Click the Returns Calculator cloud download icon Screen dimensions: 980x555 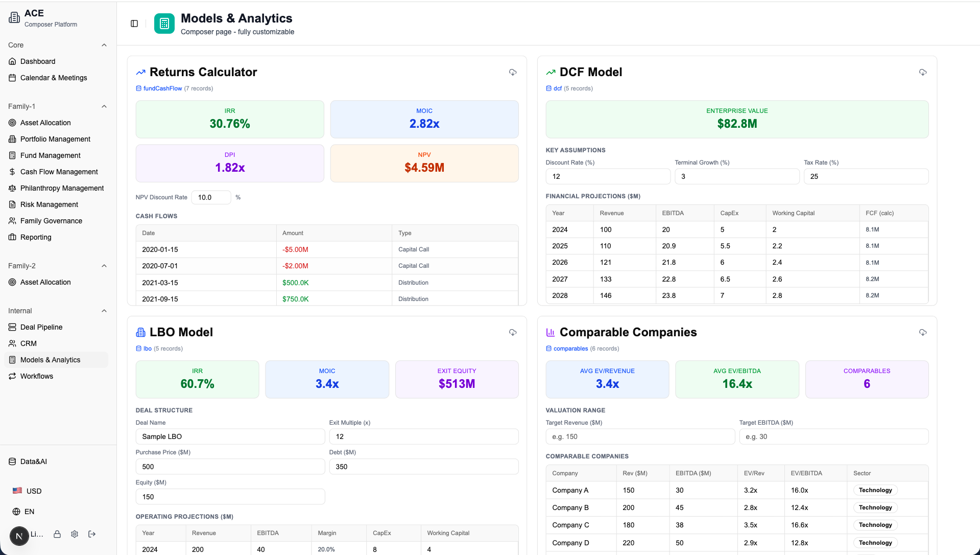[513, 72]
